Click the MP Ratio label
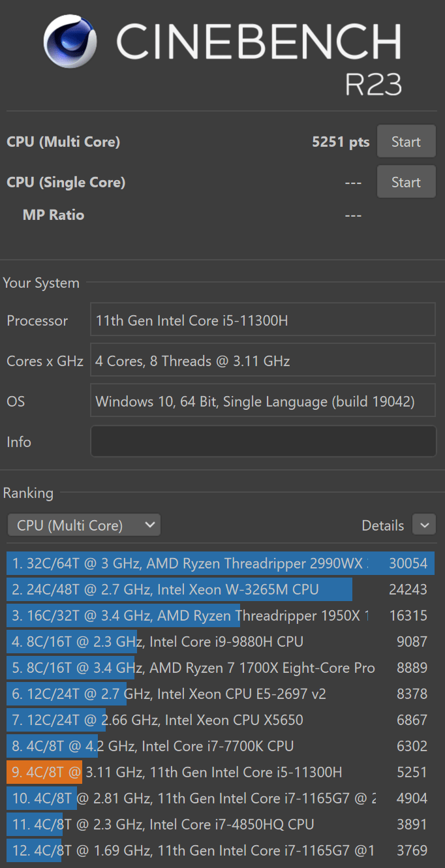This screenshot has height=868, width=445. [54, 215]
